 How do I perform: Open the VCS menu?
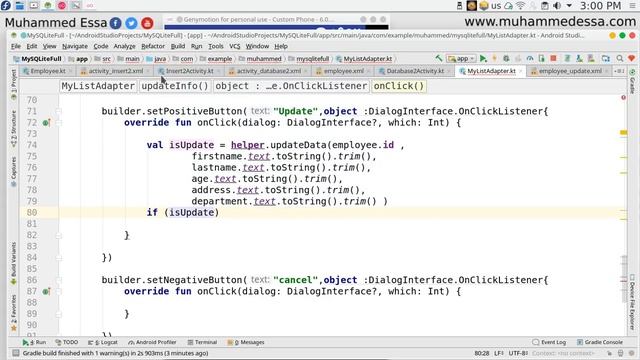(x=234, y=46)
